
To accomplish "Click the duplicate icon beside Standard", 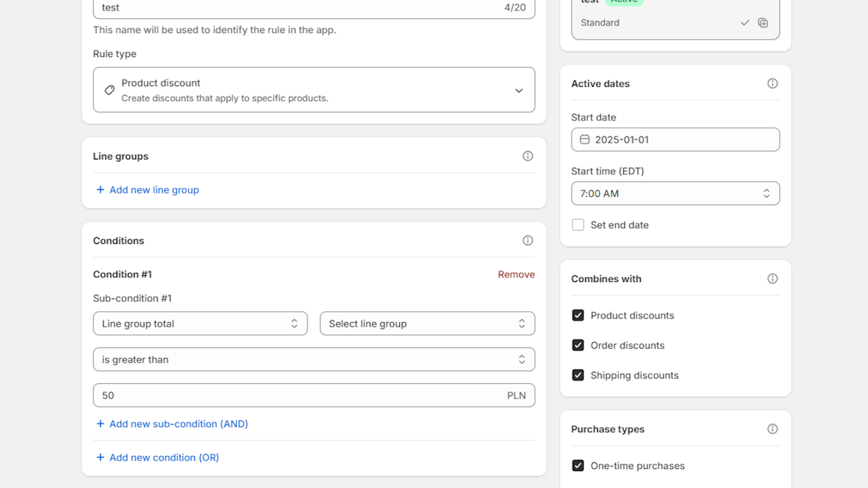I will click(763, 23).
